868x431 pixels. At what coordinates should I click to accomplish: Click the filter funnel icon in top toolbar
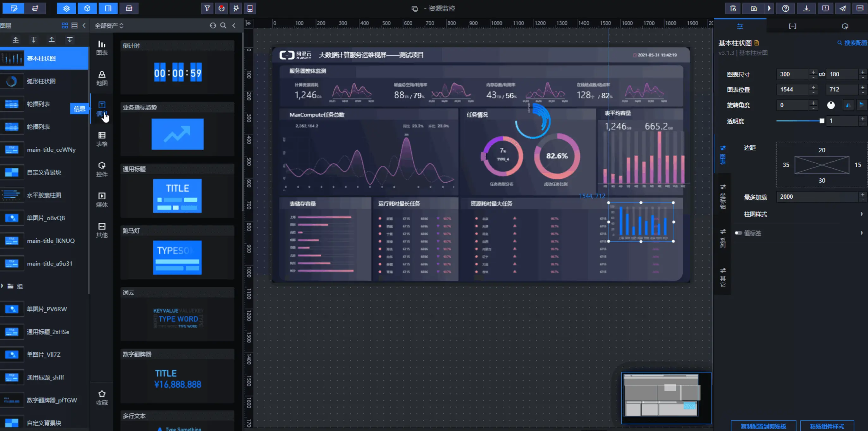pos(207,9)
